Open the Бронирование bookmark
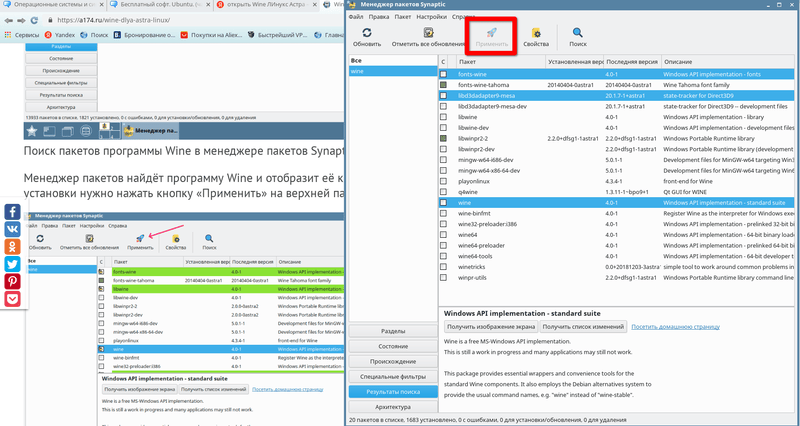800x426 pixels. (144, 35)
